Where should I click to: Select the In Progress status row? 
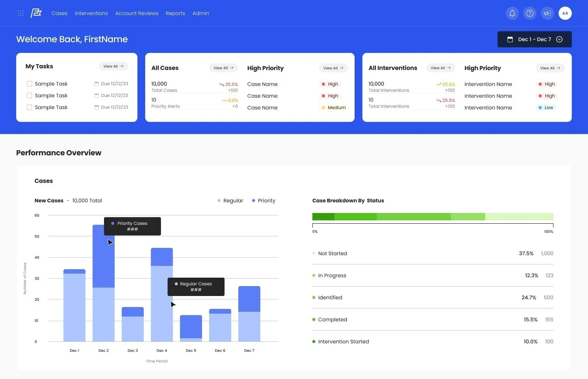point(433,275)
